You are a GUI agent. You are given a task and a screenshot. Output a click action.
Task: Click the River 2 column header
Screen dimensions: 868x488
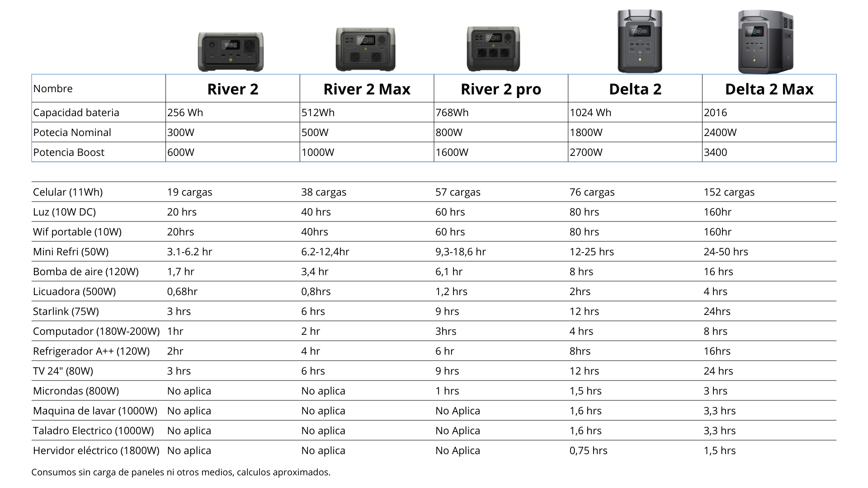pos(233,89)
